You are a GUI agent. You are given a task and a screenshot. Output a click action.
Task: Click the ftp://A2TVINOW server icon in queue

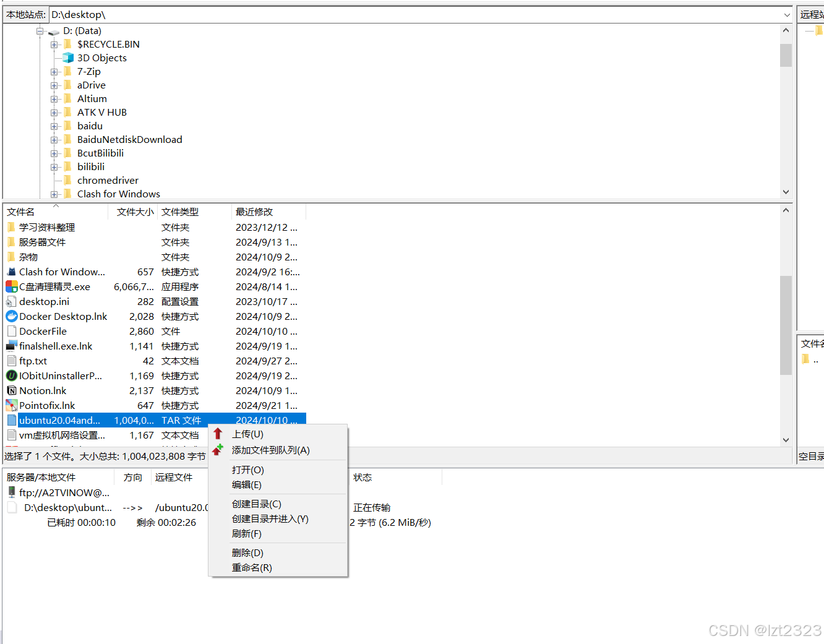click(x=12, y=492)
